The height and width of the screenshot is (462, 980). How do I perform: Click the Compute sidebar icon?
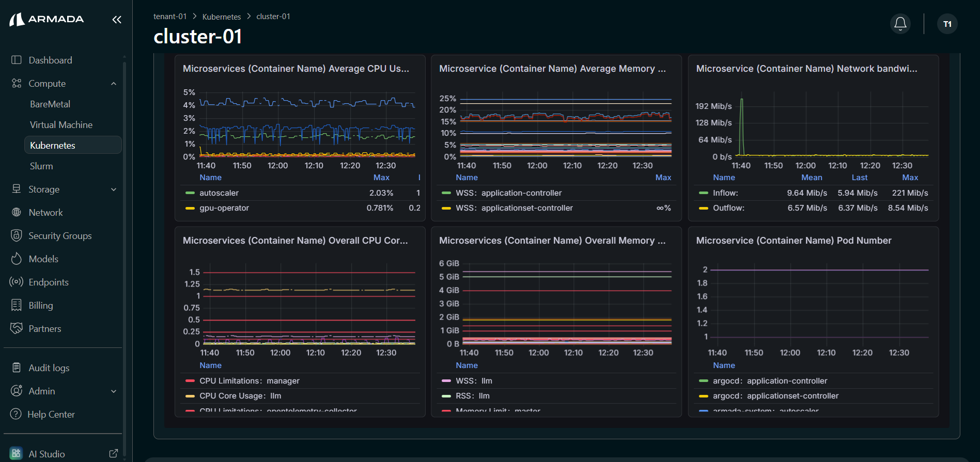[x=17, y=83]
